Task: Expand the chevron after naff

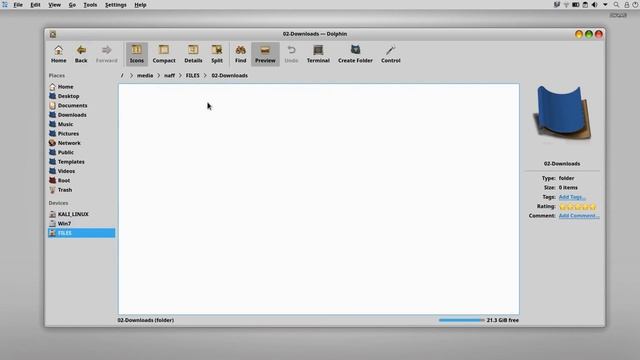Action: (180, 76)
